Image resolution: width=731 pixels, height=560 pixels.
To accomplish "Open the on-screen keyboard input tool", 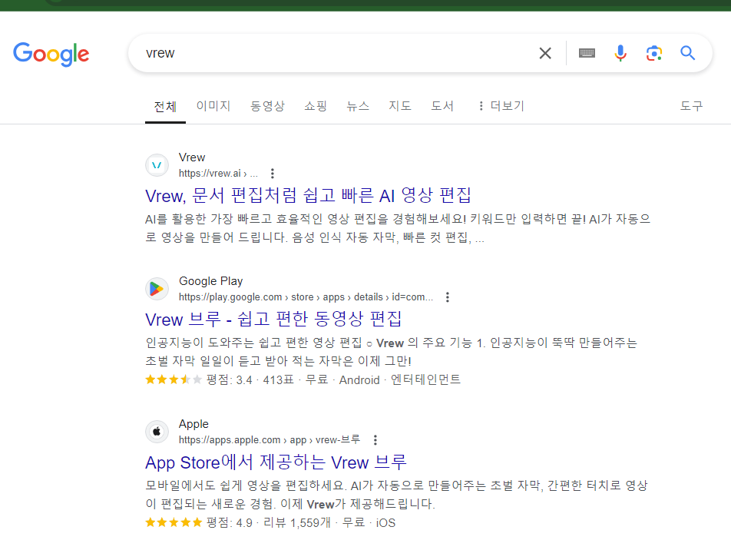I will [x=587, y=53].
